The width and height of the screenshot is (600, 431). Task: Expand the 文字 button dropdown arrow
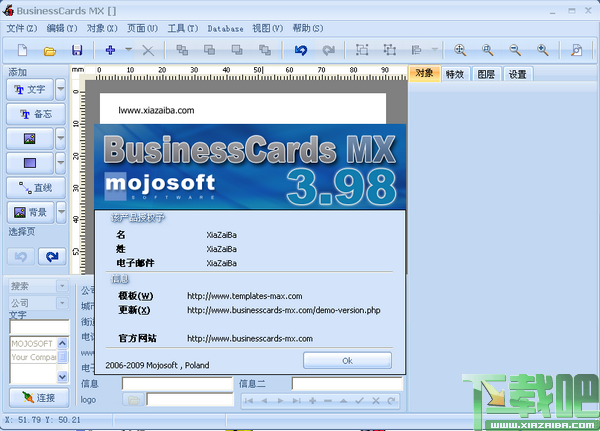60,89
